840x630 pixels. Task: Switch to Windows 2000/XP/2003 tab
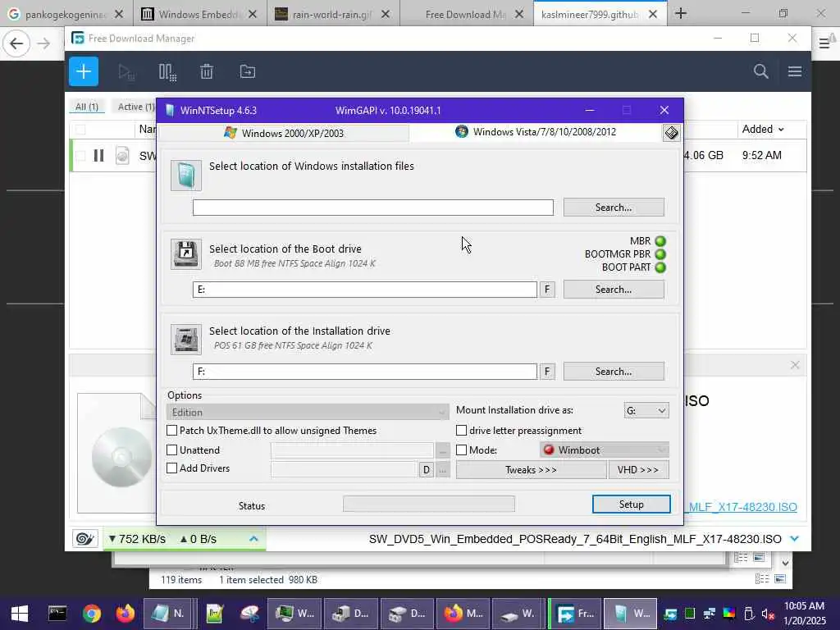tap(284, 133)
